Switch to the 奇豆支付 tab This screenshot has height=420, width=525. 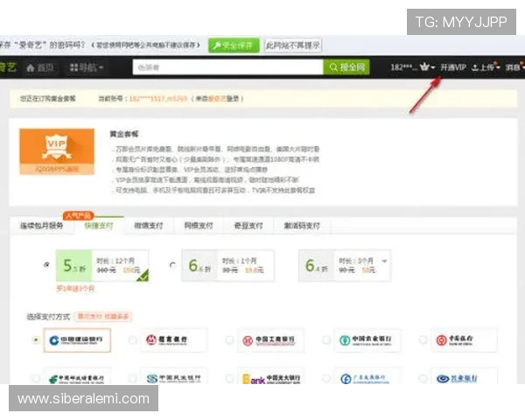(248, 226)
